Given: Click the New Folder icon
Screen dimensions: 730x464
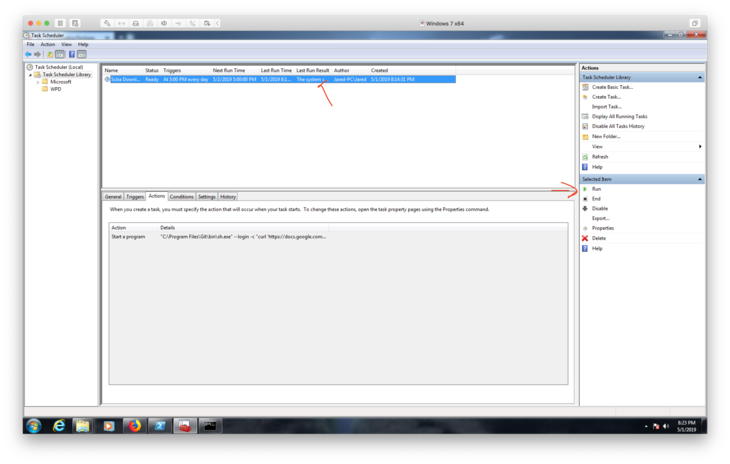Looking at the screenshot, I should click(585, 136).
